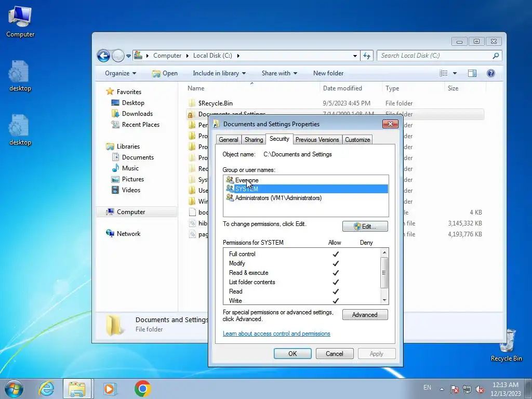Select Everyone in group list
This screenshot has width=532, height=399.
coord(247,180)
